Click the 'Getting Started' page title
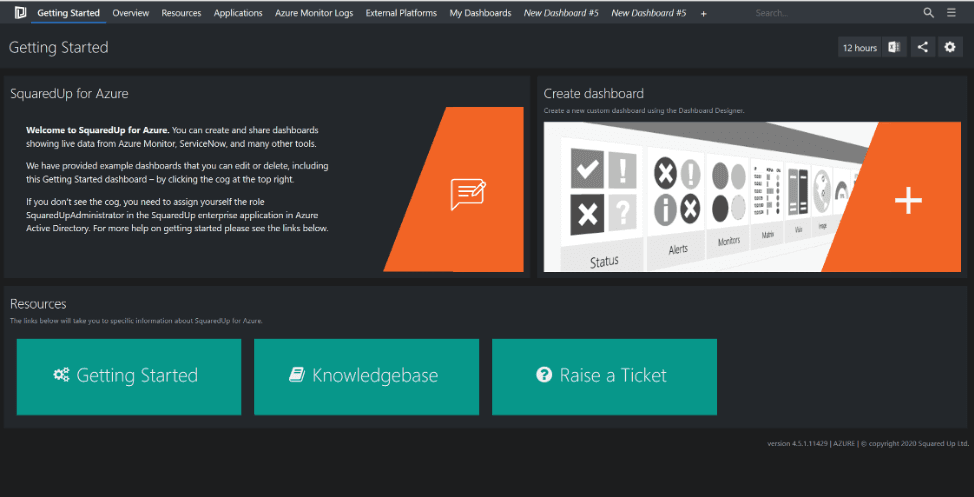The height and width of the screenshot is (497, 974). (58, 47)
